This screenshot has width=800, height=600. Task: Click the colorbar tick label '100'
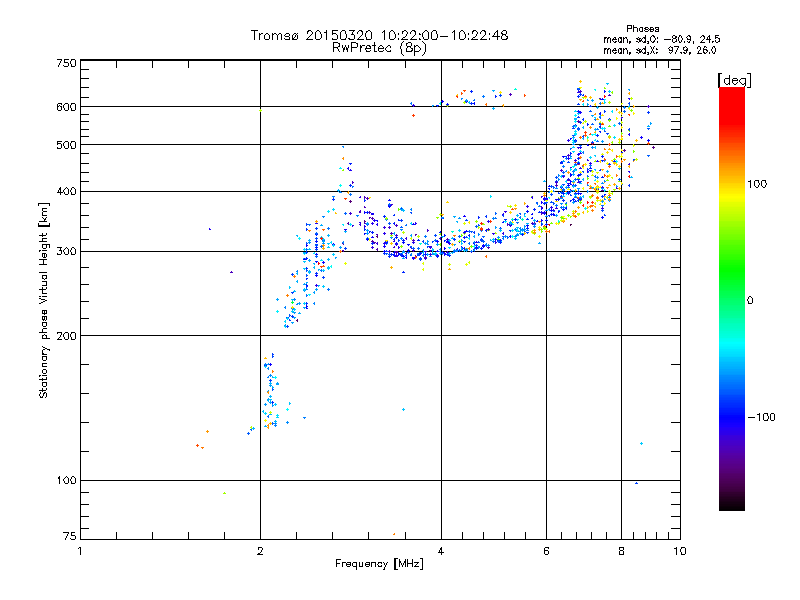tap(757, 184)
